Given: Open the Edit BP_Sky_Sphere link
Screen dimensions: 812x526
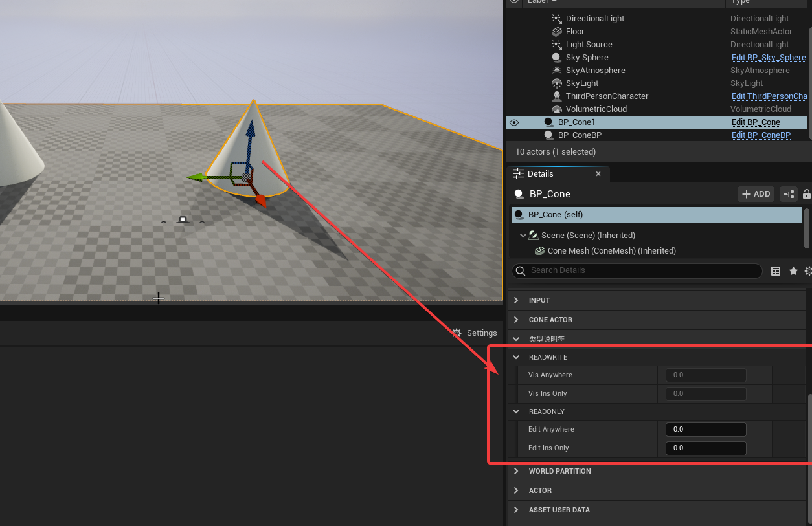Looking at the screenshot, I should (769, 58).
